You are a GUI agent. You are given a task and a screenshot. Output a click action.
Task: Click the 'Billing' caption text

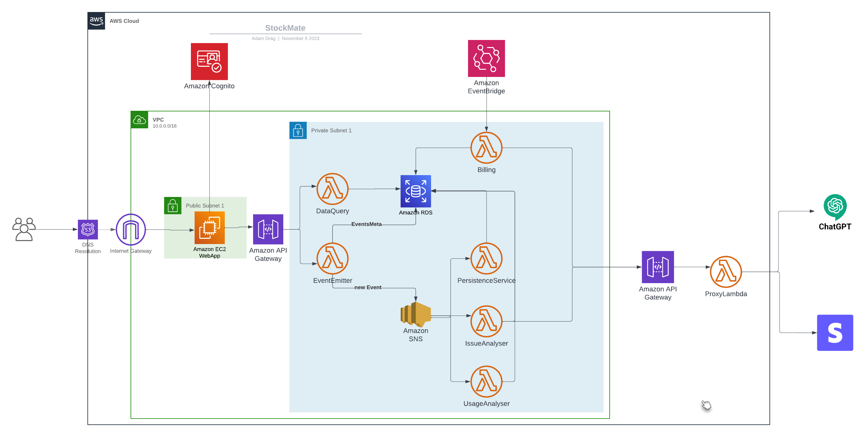486,170
